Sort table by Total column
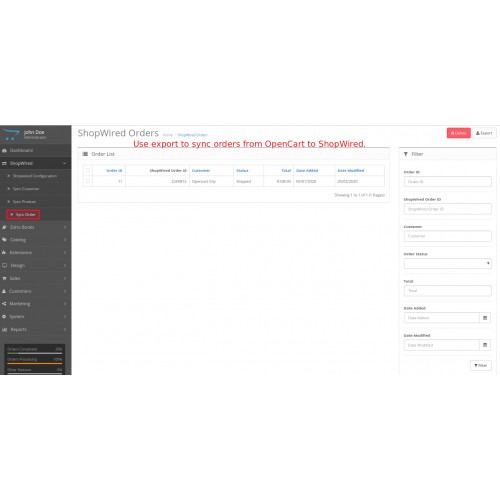Screen dimensions: 500x500 point(286,171)
